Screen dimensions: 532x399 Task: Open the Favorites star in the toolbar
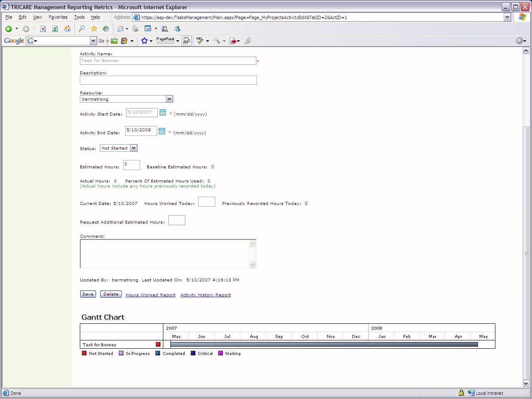coord(94,29)
